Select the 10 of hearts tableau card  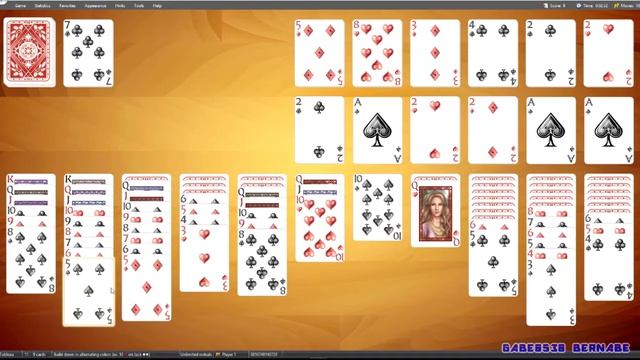click(x=320, y=229)
